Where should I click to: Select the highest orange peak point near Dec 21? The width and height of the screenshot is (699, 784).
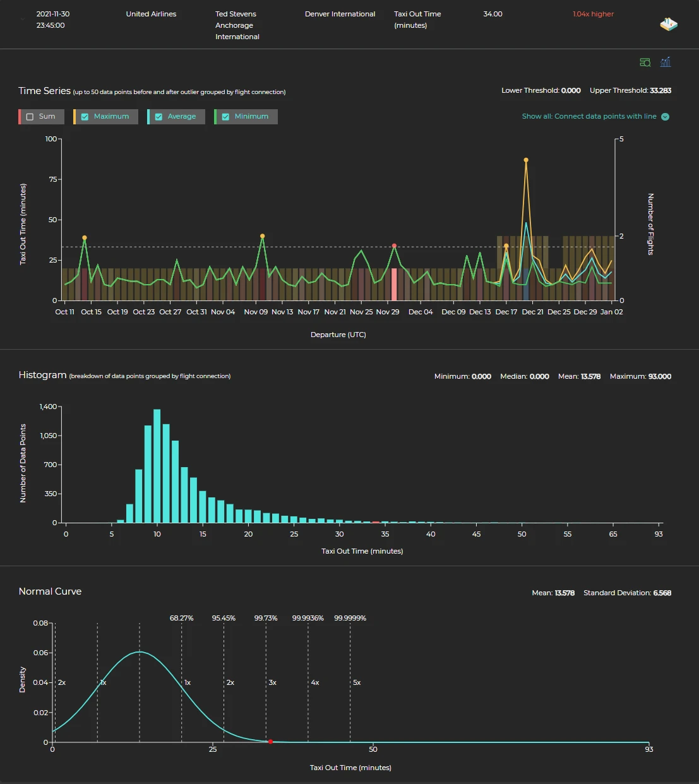(x=526, y=160)
